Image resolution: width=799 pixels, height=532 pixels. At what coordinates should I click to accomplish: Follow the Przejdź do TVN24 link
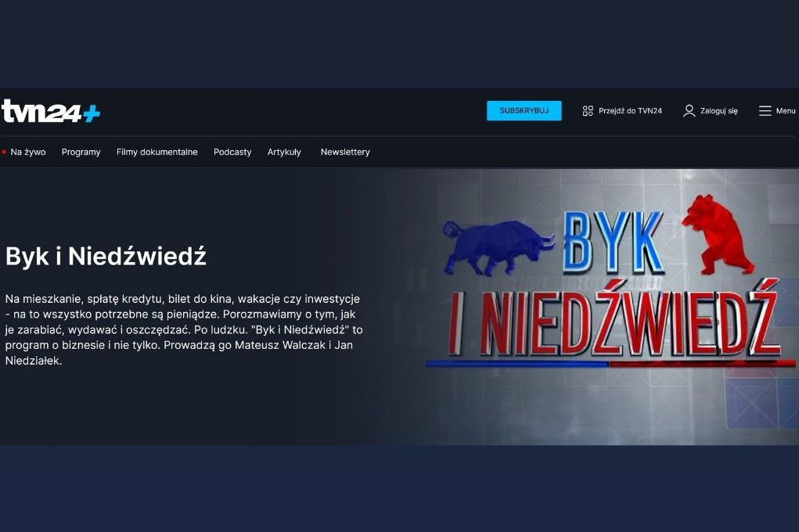tap(630, 111)
